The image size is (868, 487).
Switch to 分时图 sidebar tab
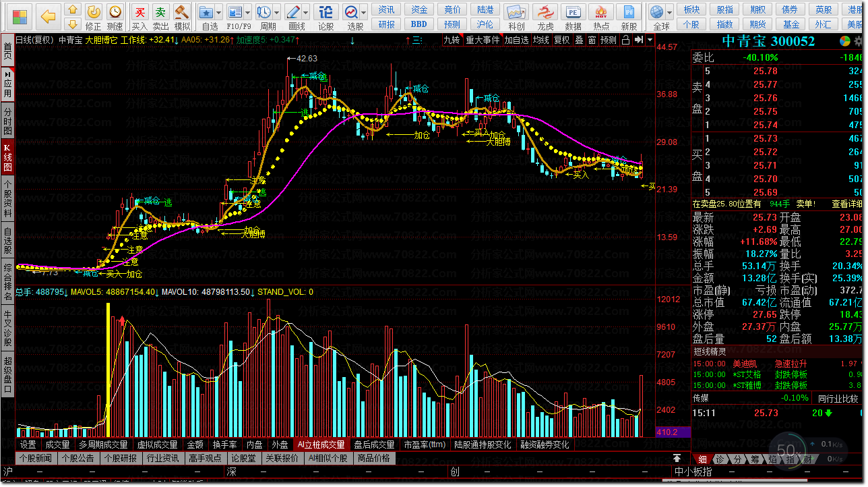[7, 121]
